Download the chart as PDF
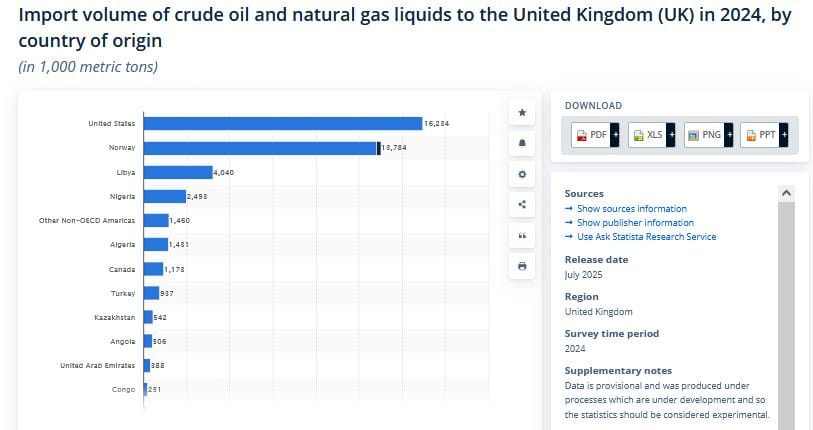This screenshot has height=430, width=813. tap(591, 135)
